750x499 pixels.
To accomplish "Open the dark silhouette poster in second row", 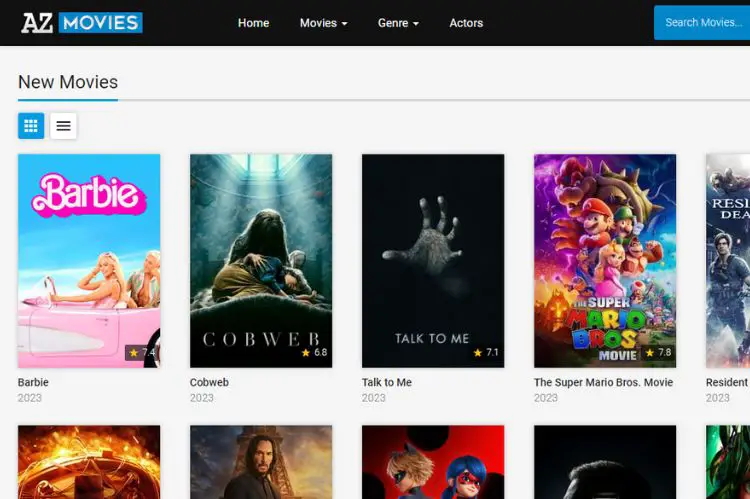I will click(x=605, y=462).
